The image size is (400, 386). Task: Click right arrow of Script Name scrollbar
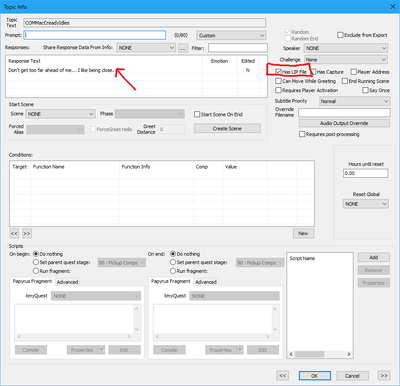tap(349, 354)
